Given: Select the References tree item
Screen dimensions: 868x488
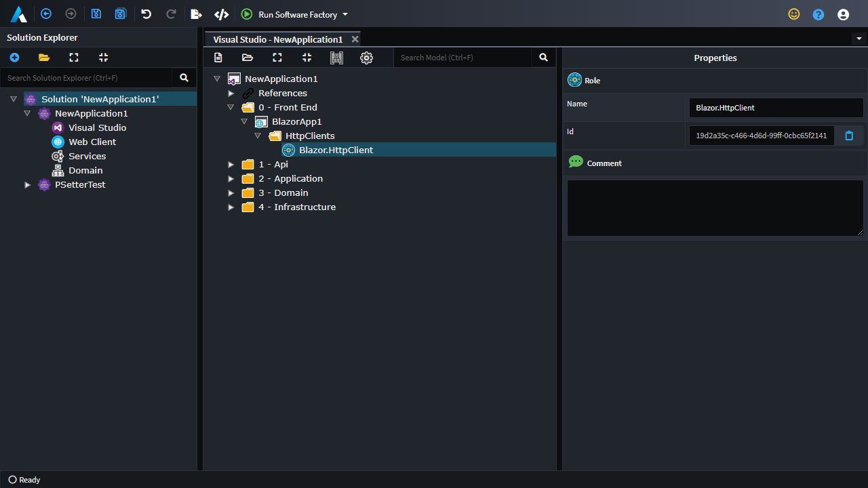Looking at the screenshot, I should (x=282, y=93).
